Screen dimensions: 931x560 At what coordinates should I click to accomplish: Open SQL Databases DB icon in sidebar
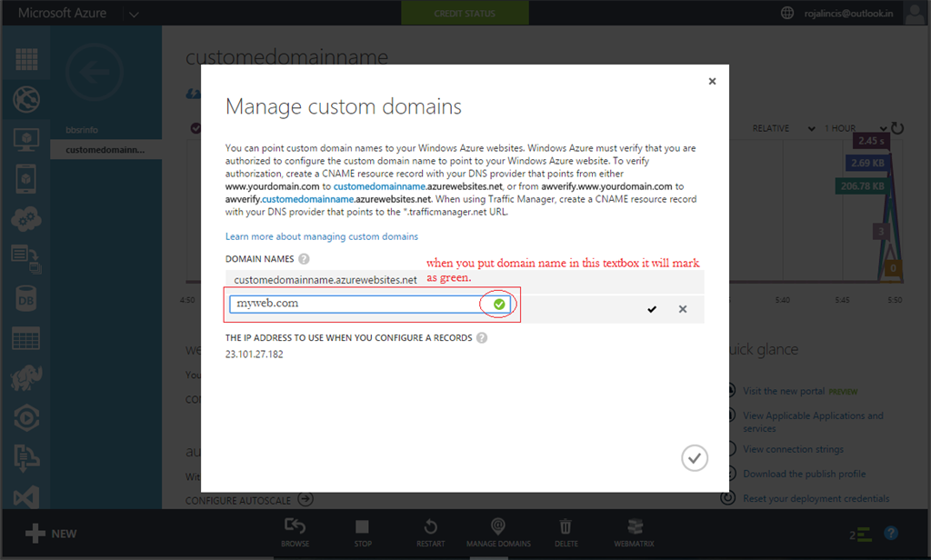(x=26, y=299)
